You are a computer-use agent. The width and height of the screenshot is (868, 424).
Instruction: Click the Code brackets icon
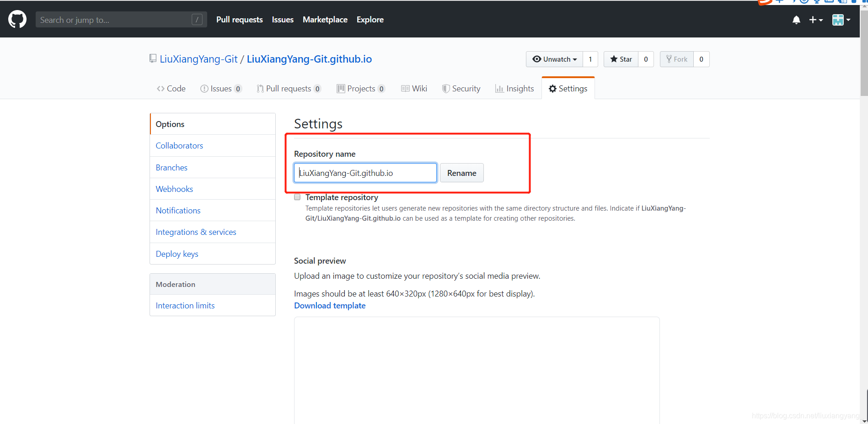click(x=161, y=89)
